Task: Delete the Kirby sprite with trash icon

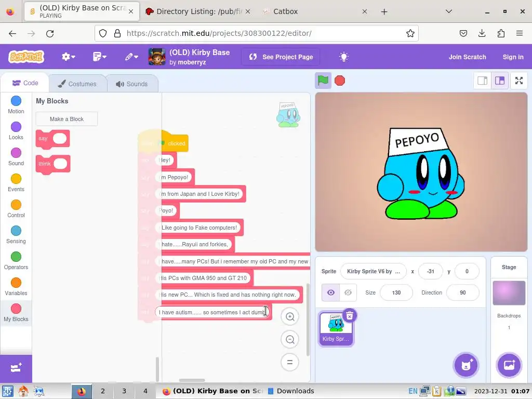Action: pos(350,315)
